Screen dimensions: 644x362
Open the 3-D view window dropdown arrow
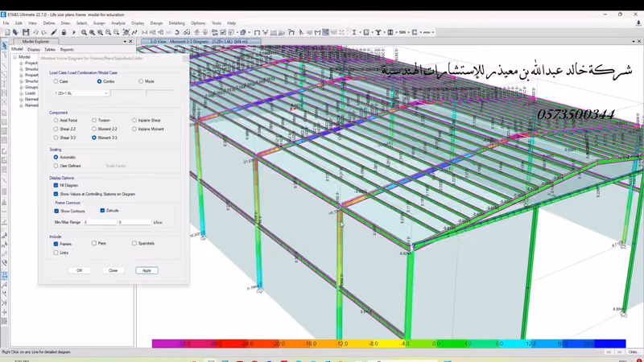pyautogui.click(x=634, y=42)
